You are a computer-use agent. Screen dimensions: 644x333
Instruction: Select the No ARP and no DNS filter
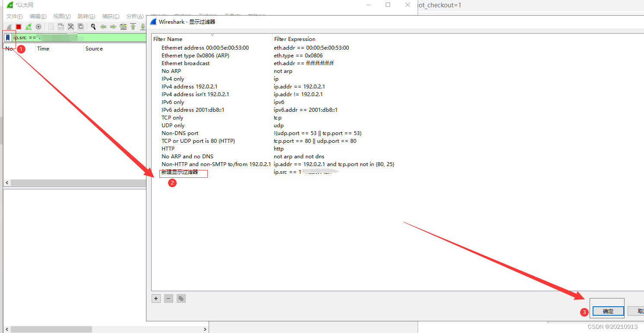coord(187,157)
